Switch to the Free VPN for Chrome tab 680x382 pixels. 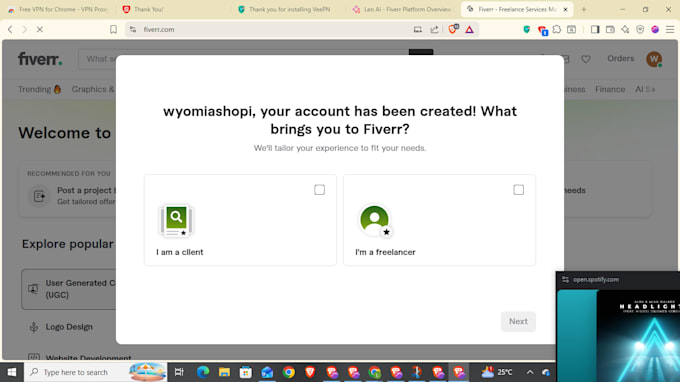(x=59, y=9)
